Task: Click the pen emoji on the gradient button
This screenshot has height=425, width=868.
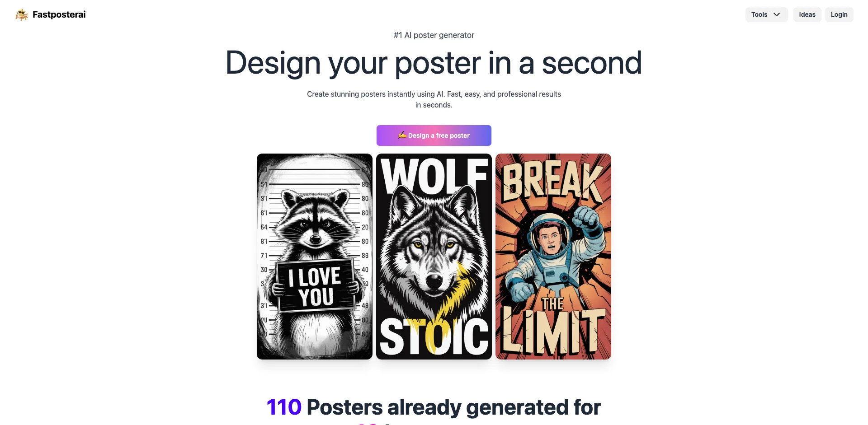Action: click(402, 135)
